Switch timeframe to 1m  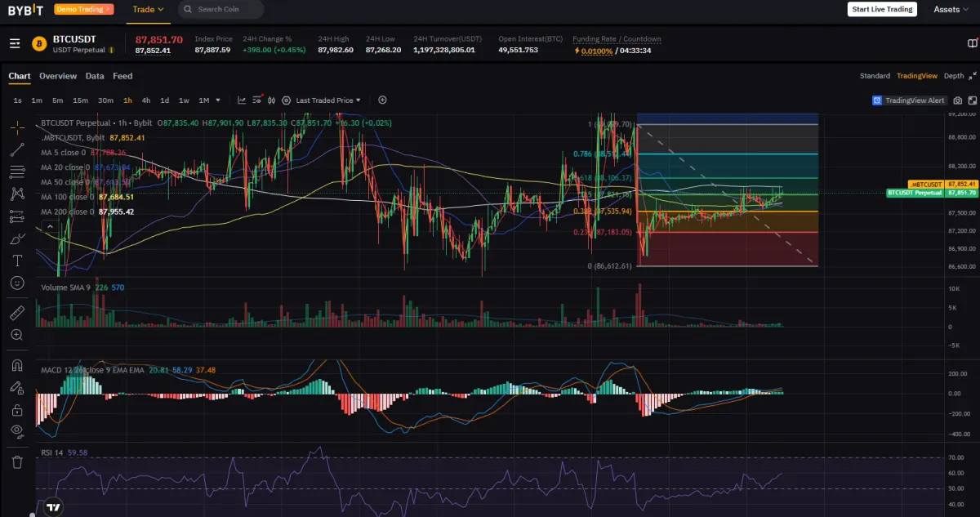[37, 100]
